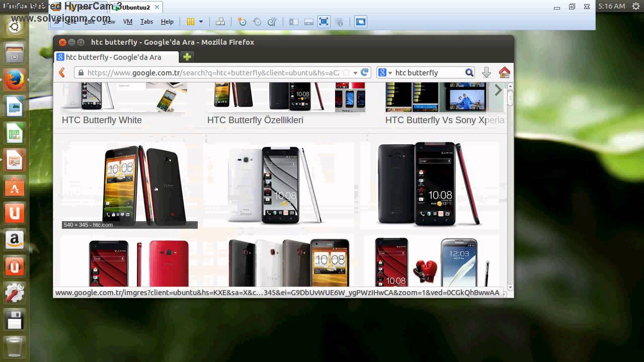This screenshot has width=644, height=362.
Task: Click the page scrollbar down arrow
Action: [x=510, y=288]
